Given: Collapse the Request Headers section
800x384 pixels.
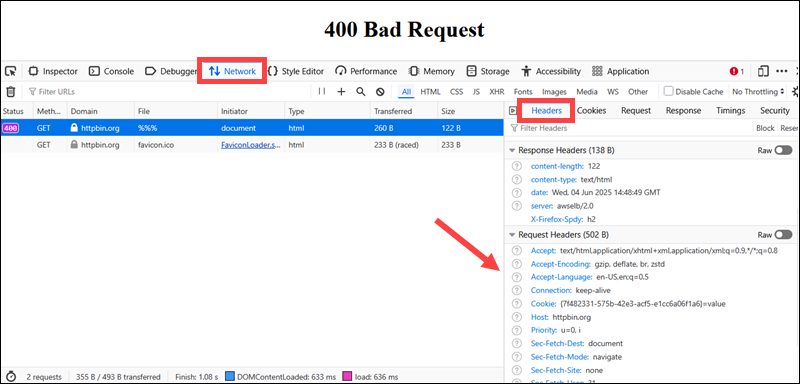Looking at the screenshot, I should pyautogui.click(x=512, y=235).
